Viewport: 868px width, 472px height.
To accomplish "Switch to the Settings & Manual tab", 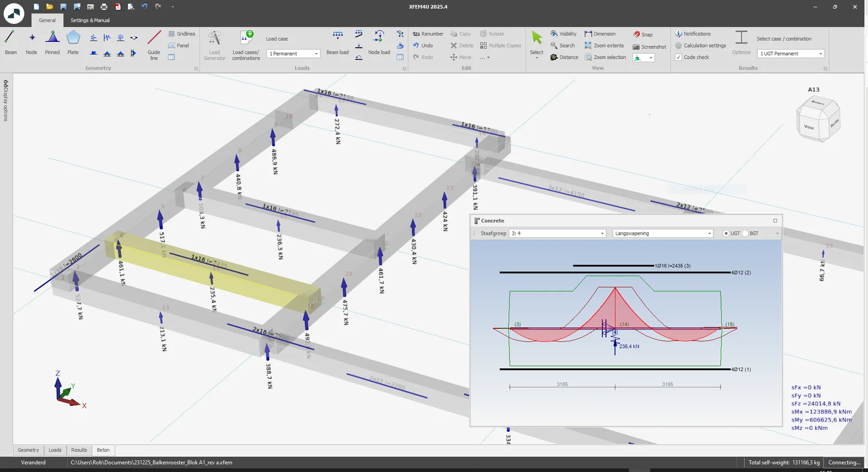I will tap(90, 21).
